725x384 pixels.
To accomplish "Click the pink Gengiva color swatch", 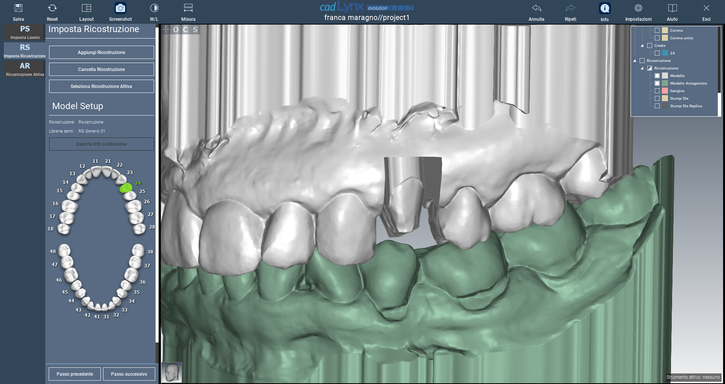I will (x=664, y=91).
